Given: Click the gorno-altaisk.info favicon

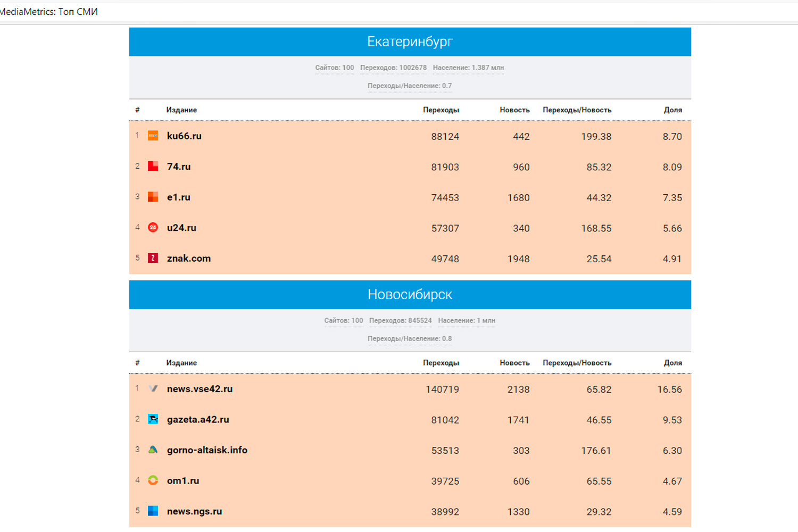Looking at the screenshot, I should tap(153, 450).
